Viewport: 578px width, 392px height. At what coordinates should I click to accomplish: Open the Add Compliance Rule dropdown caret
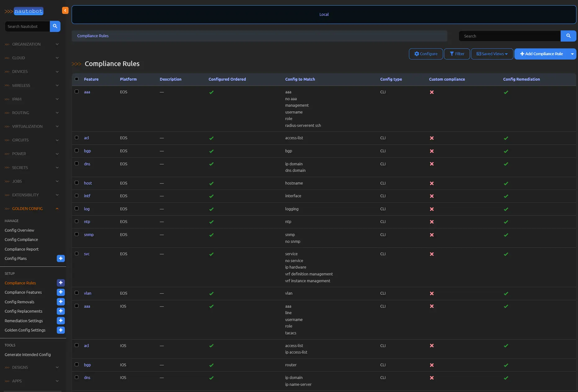tap(572, 54)
